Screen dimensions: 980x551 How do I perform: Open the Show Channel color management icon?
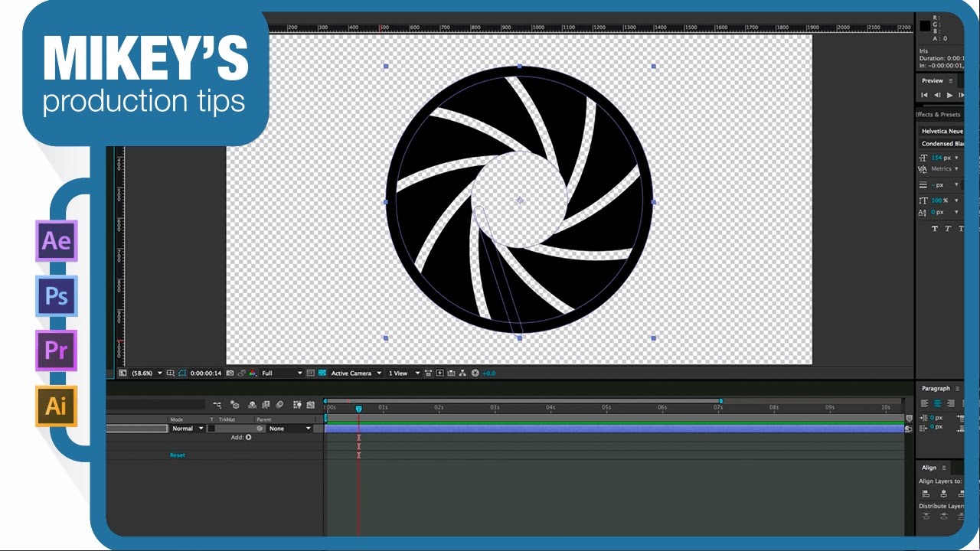point(253,373)
